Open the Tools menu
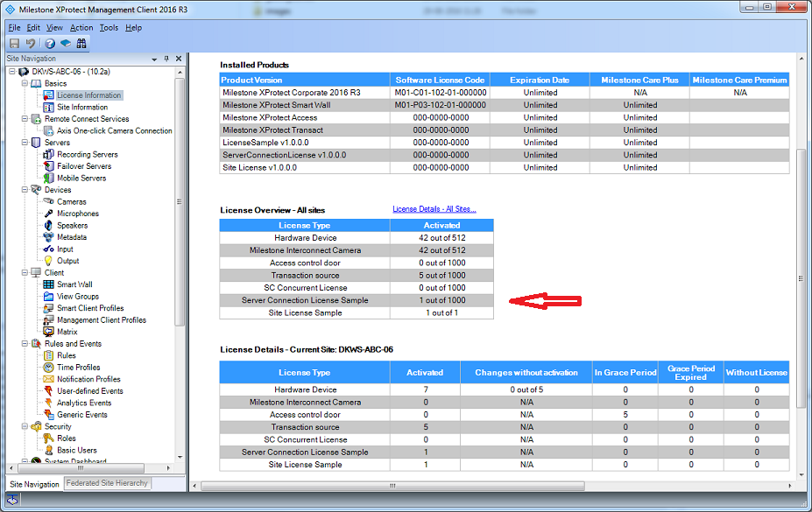Screen dimensions: 812x512 point(109,28)
